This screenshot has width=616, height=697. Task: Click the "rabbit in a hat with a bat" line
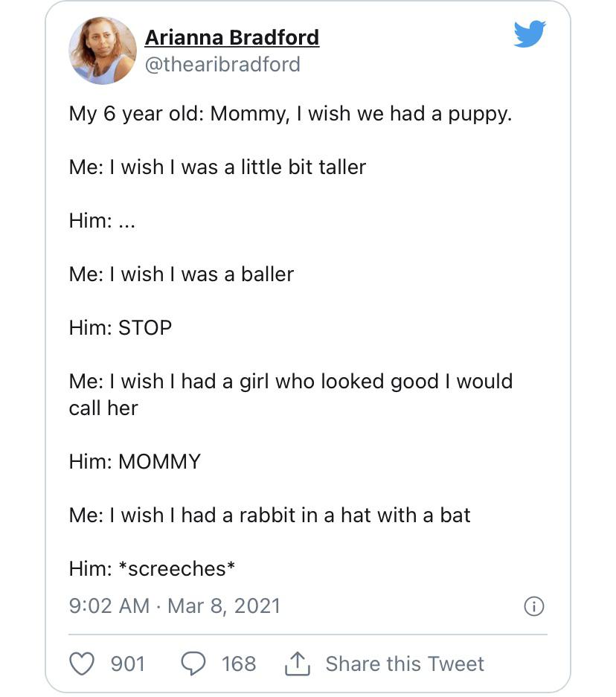(269, 515)
